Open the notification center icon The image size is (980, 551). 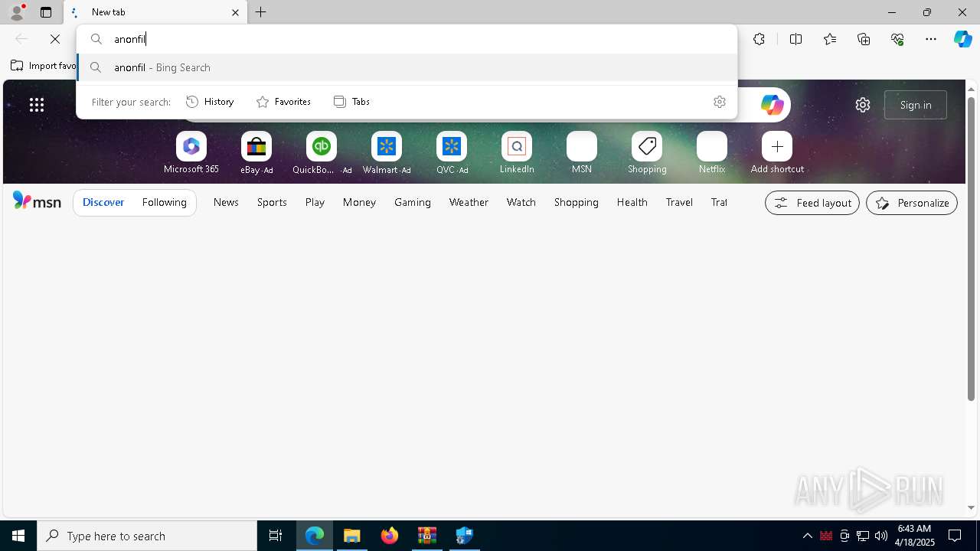pyautogui.click(x=955, y=536)
